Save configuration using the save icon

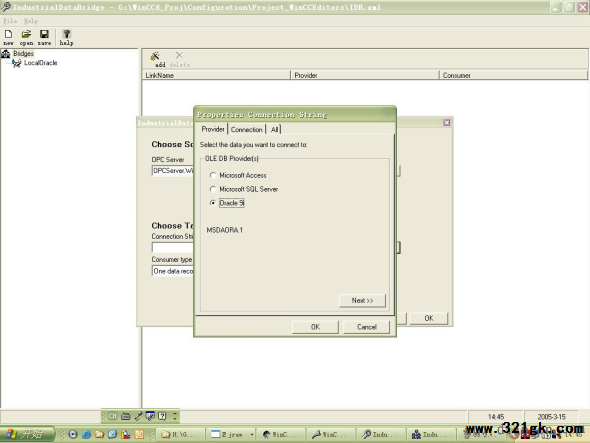[44, 37]
